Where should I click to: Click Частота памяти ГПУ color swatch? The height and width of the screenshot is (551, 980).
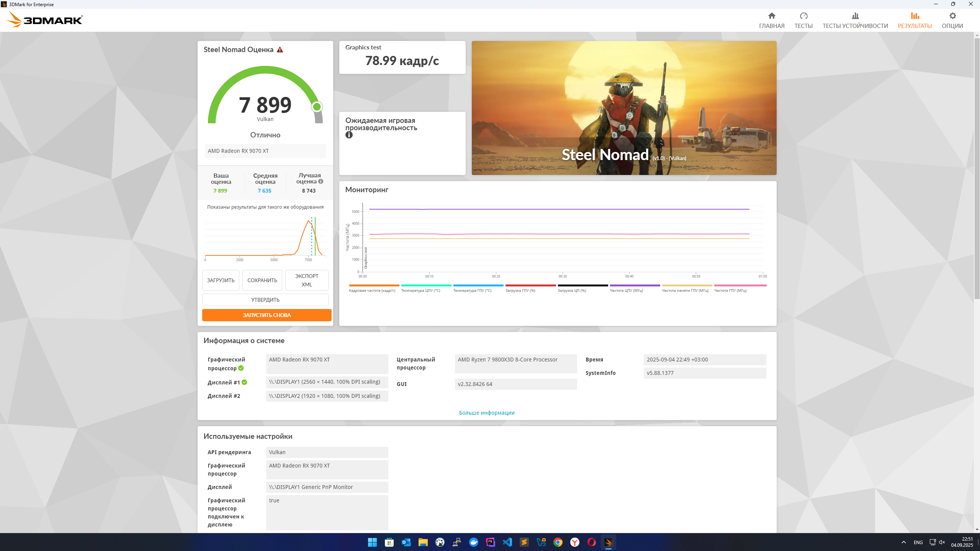tap(687, 285)
